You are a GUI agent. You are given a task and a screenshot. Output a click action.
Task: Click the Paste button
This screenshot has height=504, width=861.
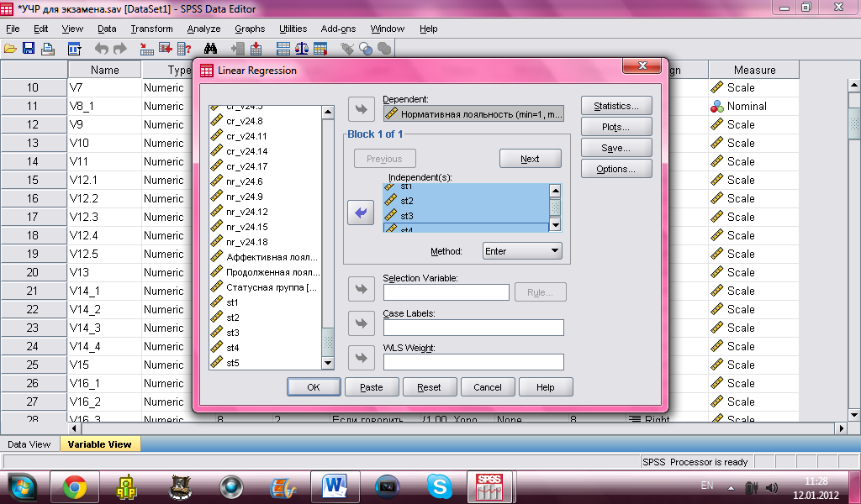click(x=371, y=387)
